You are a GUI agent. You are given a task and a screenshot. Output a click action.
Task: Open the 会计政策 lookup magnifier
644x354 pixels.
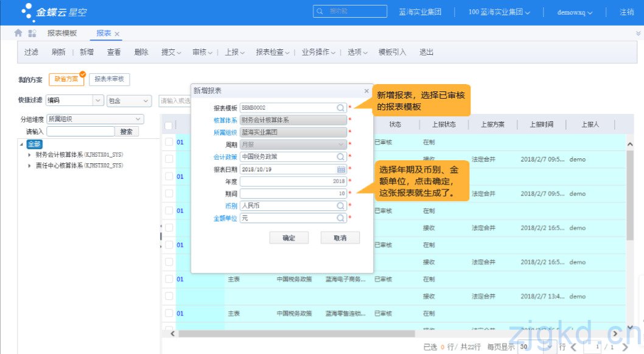pos(340,157)
